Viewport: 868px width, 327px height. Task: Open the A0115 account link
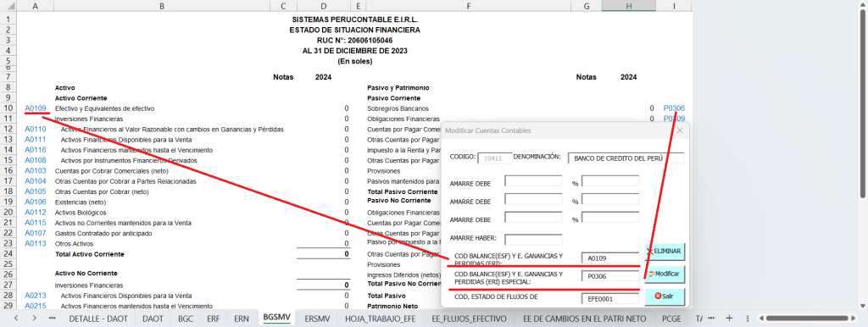click(x=36, y=223)
